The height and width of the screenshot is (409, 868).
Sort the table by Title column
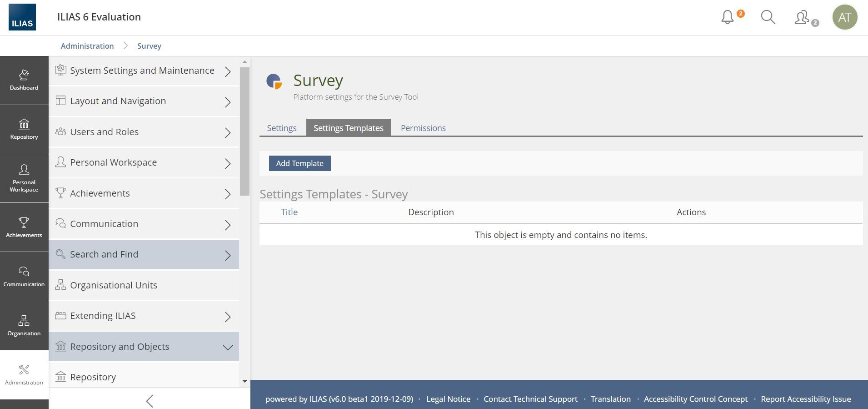(x=289, y=212)
